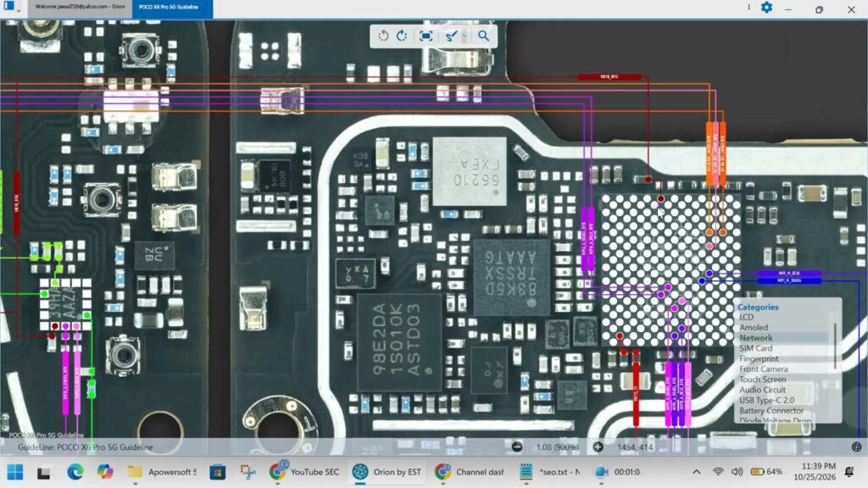Open Orion by EST taskbar app
The height and width of the screenshot is (488, 868).
(x=387, y=472)
